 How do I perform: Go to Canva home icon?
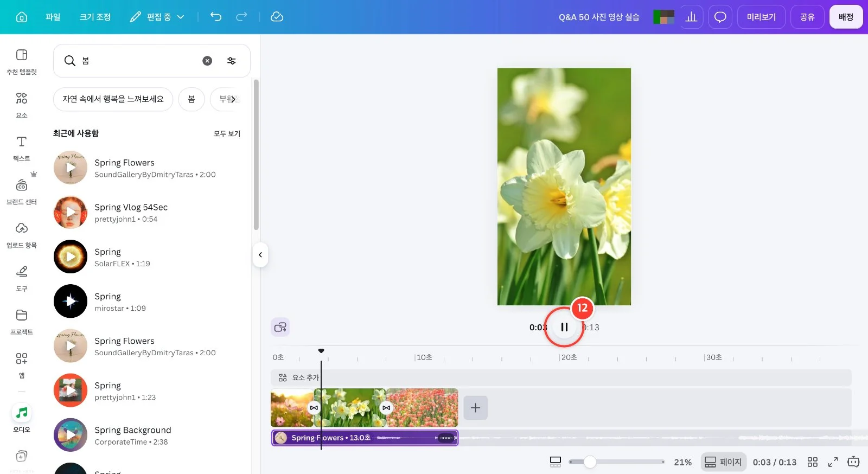pyautogui.click(x=22, y=17)
